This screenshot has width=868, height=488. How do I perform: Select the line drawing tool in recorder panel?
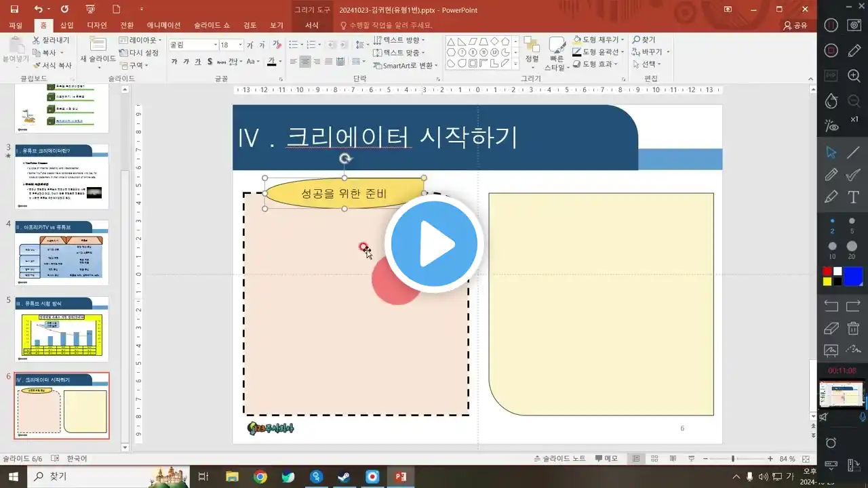854,152
